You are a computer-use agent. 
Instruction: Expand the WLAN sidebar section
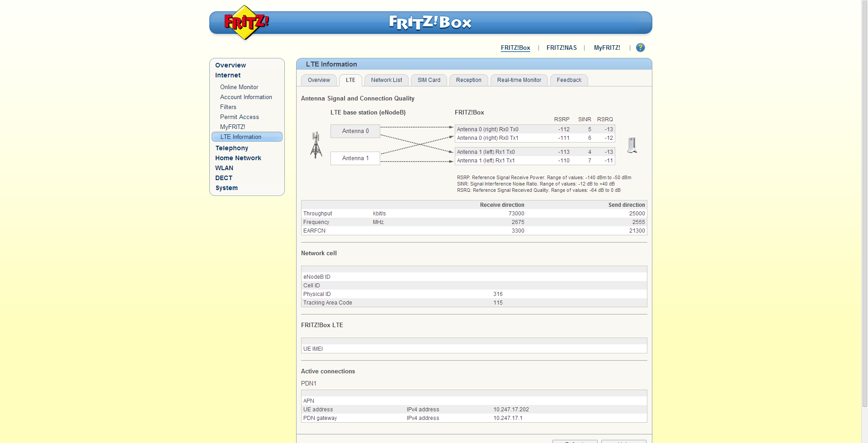[x=224, y=168]
